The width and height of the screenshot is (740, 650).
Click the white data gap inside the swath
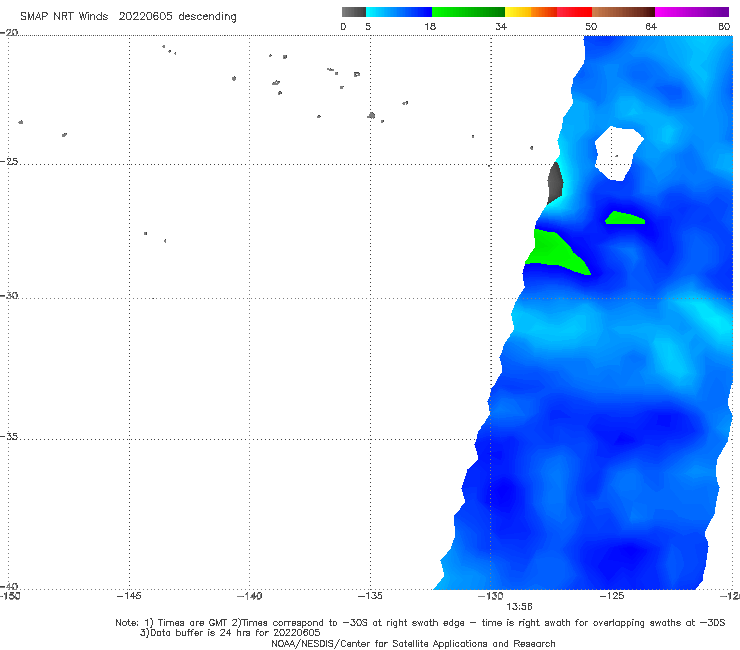point(617,153)
